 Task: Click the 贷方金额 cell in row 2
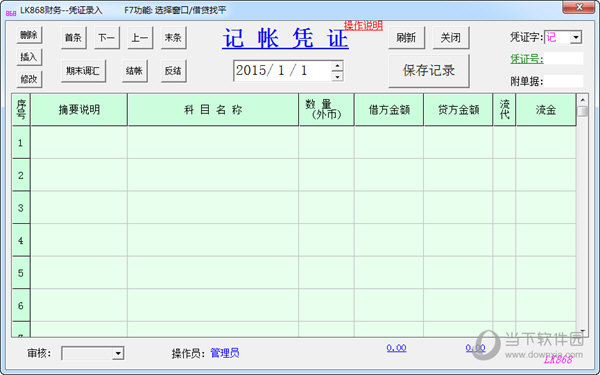click(x=458, y=175)
